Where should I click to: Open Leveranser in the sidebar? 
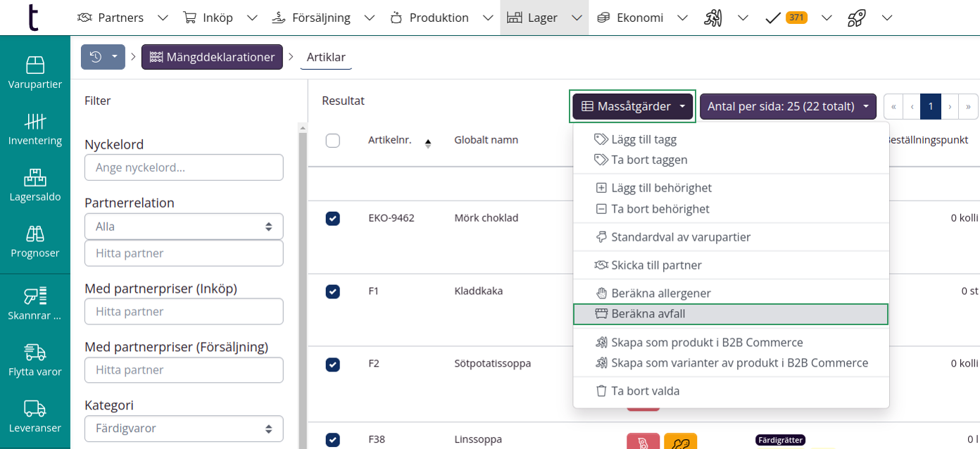click(35, 416)
